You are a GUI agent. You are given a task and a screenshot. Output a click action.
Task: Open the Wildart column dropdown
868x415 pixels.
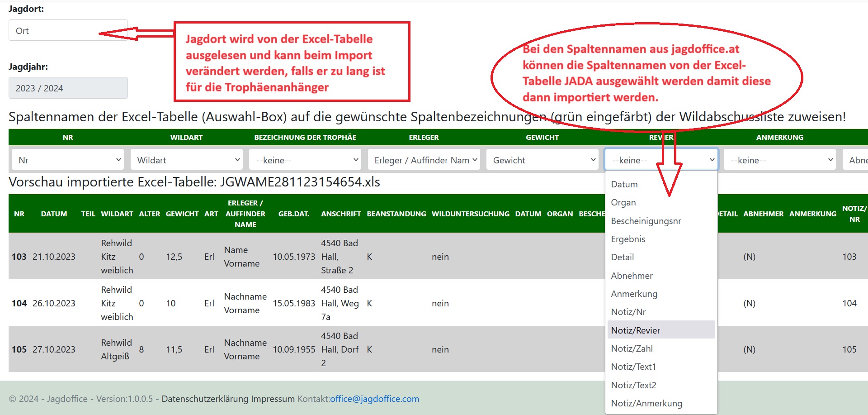click(186, 160)
